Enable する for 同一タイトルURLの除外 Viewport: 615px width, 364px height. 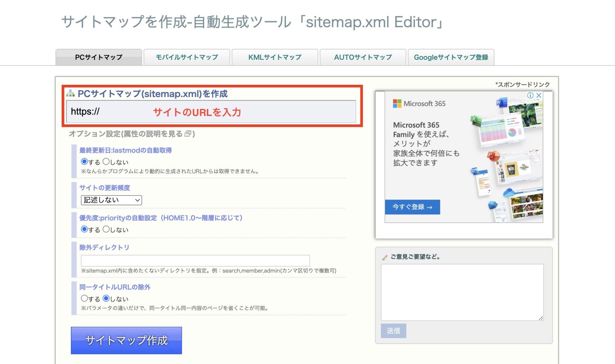84,298
